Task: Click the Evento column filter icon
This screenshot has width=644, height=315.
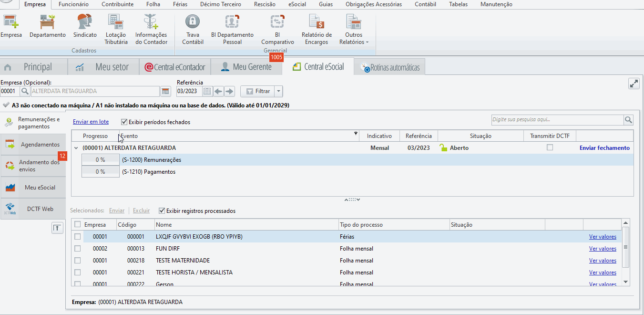Action: click(356, 133)
